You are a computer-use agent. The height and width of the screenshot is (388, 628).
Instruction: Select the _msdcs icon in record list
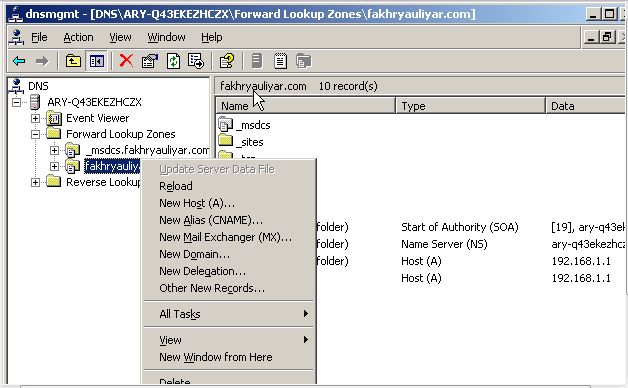225,125
